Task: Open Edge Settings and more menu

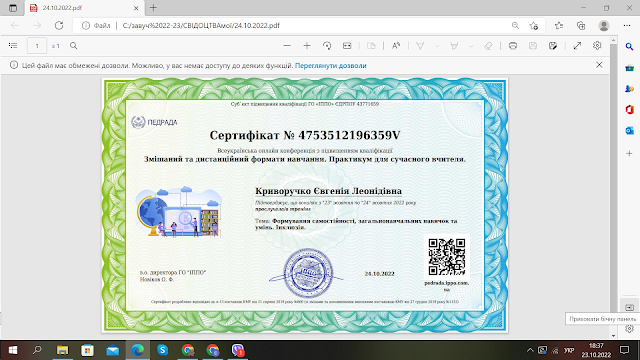Action: (627, 25)
